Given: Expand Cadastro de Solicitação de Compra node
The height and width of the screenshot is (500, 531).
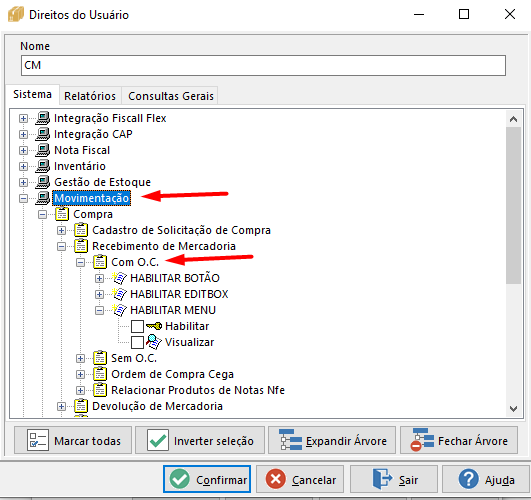Looking at the screenshot, I should 61,230.
